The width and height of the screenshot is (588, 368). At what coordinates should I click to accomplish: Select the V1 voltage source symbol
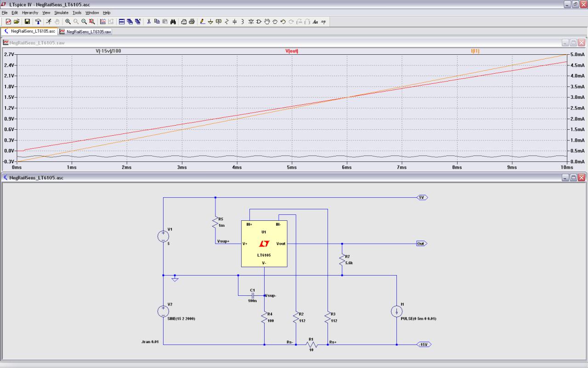click(x=163, y=236)
